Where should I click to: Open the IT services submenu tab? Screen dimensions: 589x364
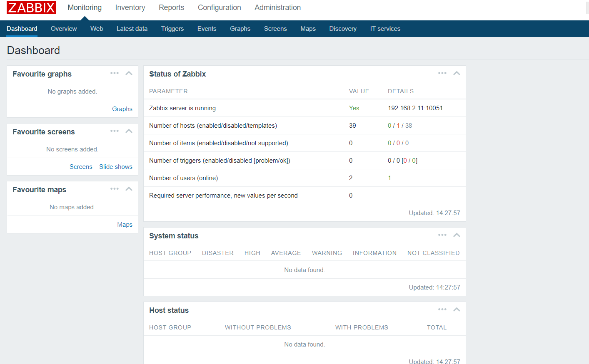385,29
